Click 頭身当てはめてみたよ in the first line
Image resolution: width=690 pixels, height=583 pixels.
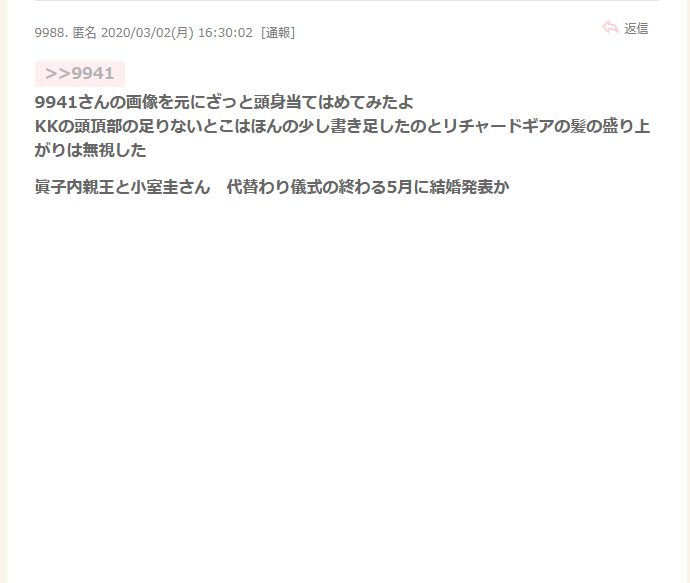[334, 102]
